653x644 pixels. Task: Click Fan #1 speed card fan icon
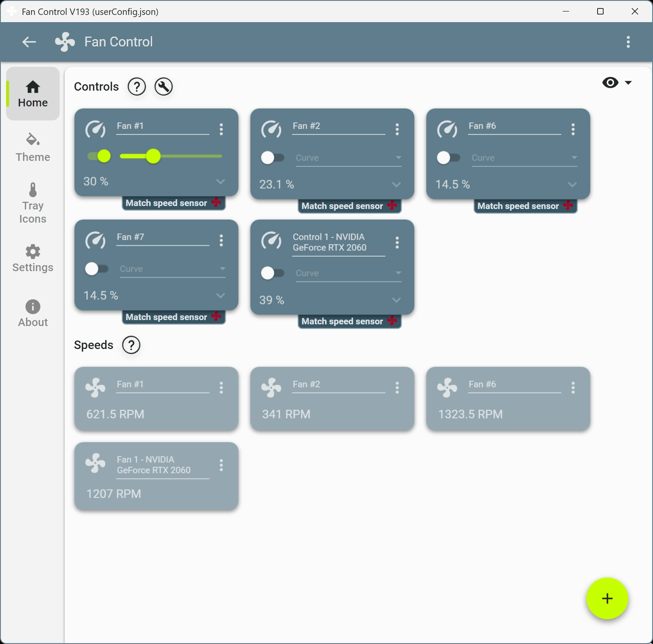(95, 388)
